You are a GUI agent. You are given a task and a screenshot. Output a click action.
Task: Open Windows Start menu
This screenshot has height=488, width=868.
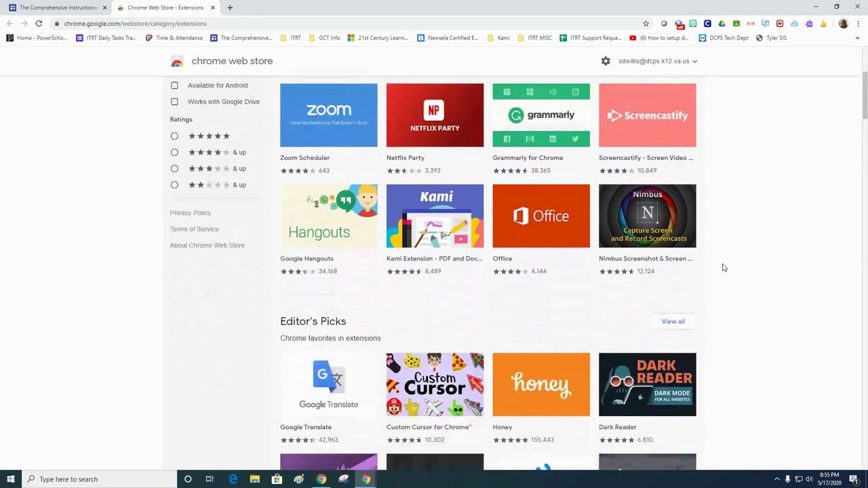click(10, 479)
